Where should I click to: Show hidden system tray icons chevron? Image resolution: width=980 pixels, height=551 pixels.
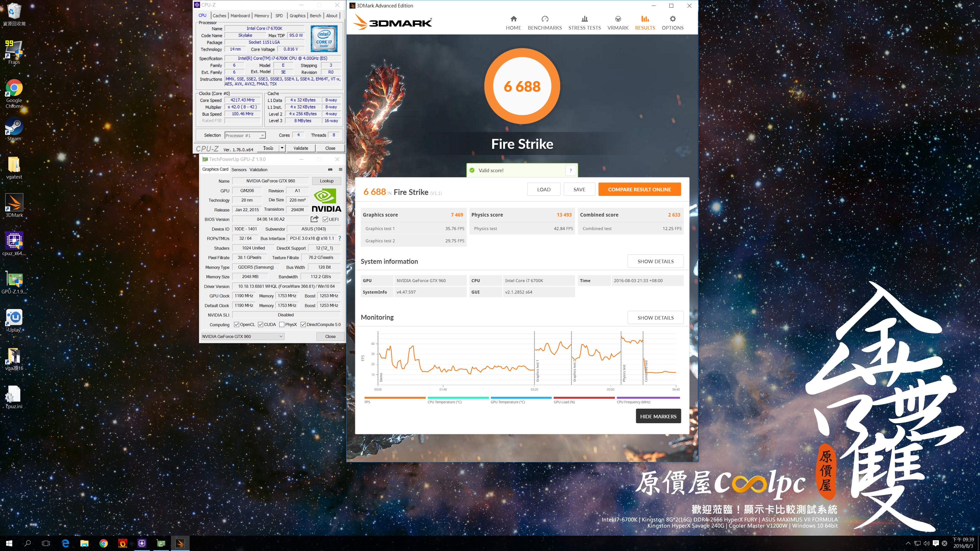pyautogui.click(x=908, y=543)
